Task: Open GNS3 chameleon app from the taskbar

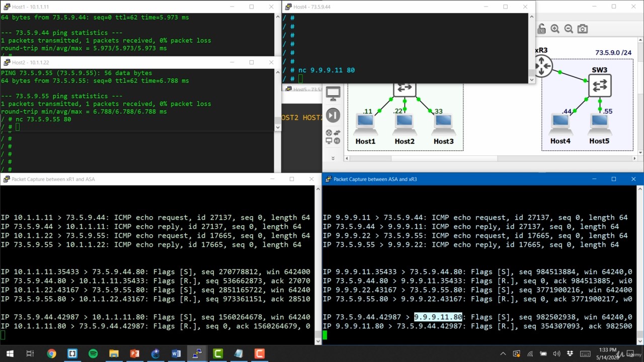Action: (155, 353)
